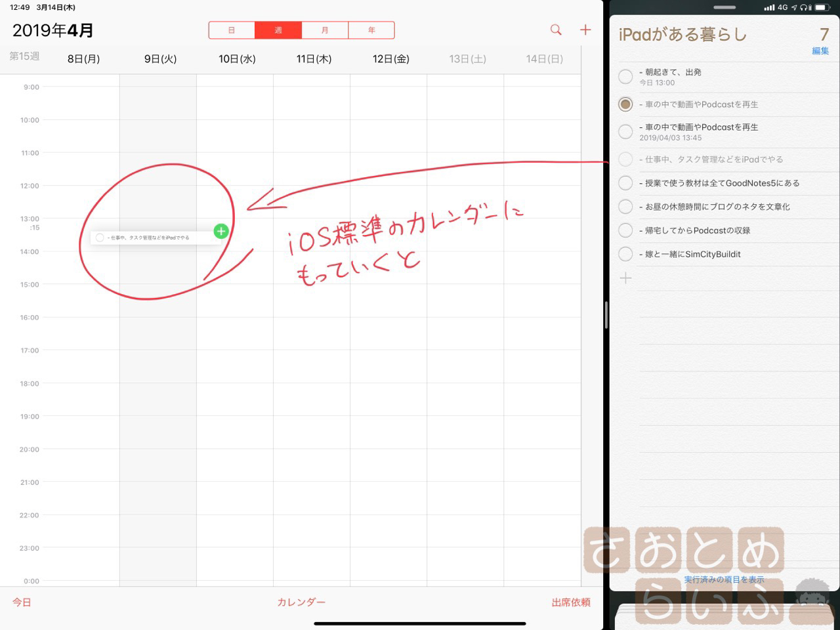
Task: Show completed items via 実行済みの項目を表示
Action: pos(724,579)
